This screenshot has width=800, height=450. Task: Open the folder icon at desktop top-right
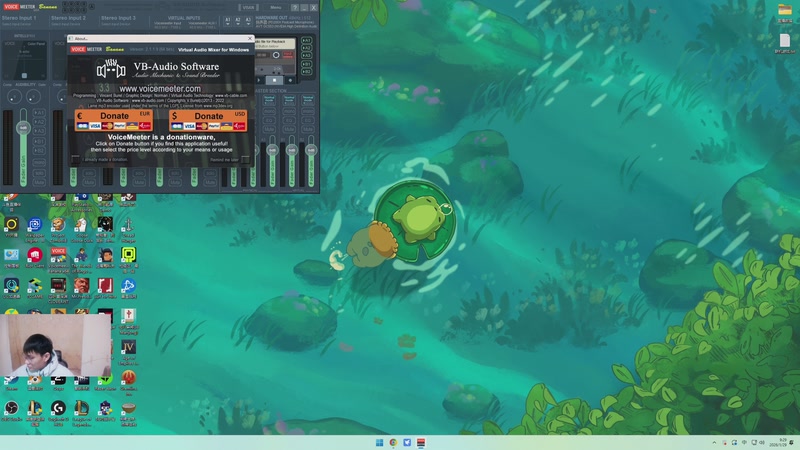click(785, 12)
